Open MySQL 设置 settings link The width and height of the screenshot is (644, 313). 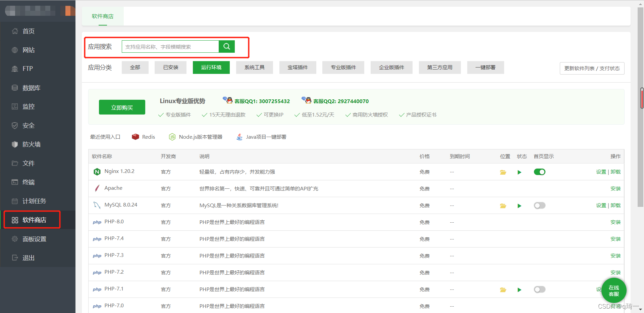point(601,206)
